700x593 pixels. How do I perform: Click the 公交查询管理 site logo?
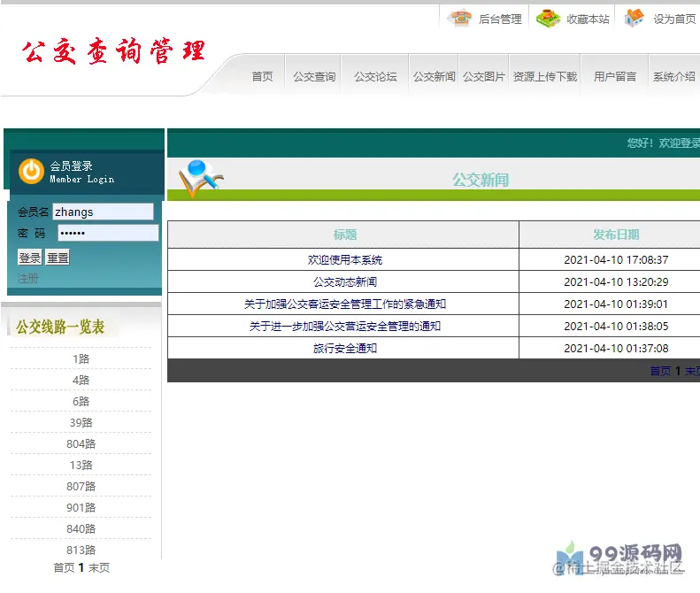[113, 51]
